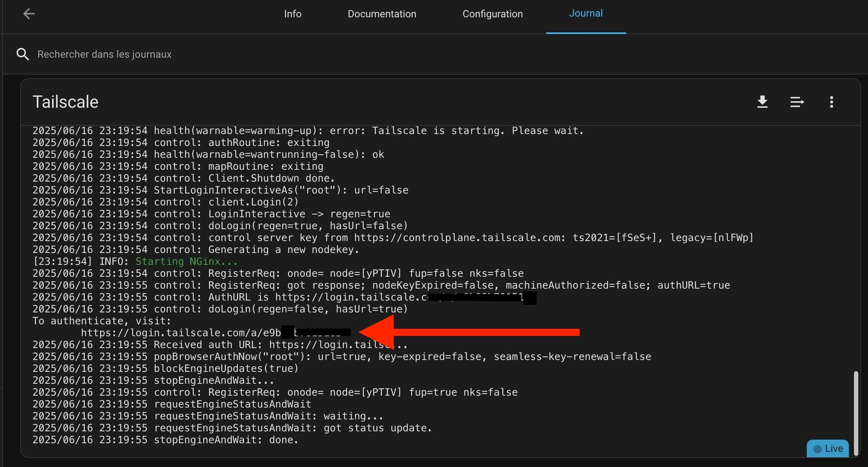Image resolution: width=868 pixels, height=467 pixels.
Task: Click the 'doLogin(regen=true, hasUrl=false)' line
Action: click(x=220, y=226)
